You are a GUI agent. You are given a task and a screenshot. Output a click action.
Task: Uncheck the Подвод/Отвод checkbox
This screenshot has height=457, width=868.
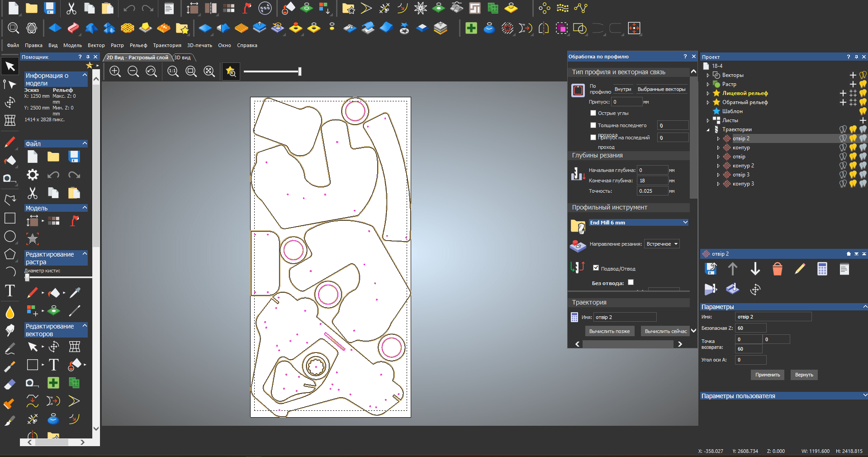596,268
